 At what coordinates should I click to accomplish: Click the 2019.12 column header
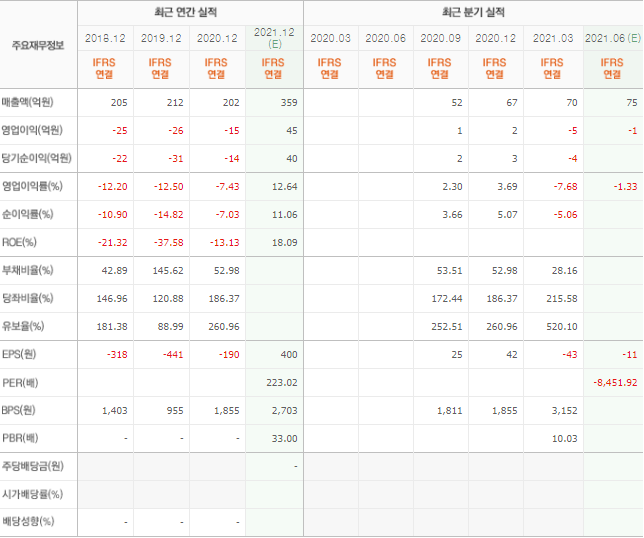161,38
